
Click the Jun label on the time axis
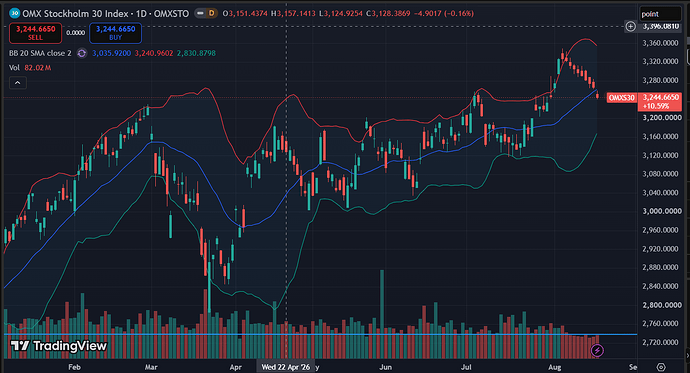click(x=385, y=367)
